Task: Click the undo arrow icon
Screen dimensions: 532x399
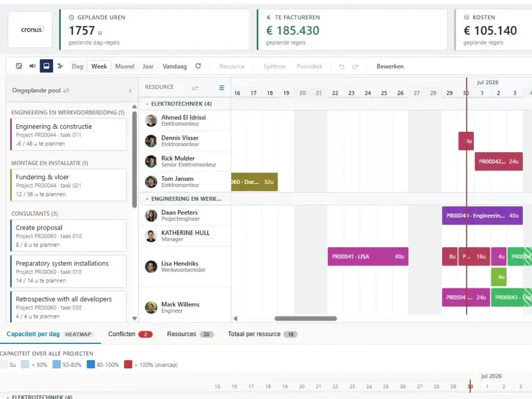Action: pyautogui.click(x=342, y=66)
